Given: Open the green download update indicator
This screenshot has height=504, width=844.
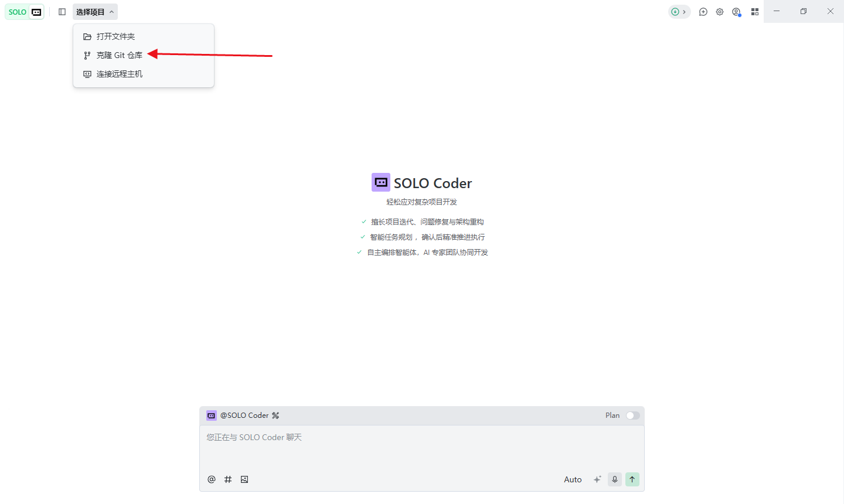Looking at the screenshot, I should click(x=679, y=12).
